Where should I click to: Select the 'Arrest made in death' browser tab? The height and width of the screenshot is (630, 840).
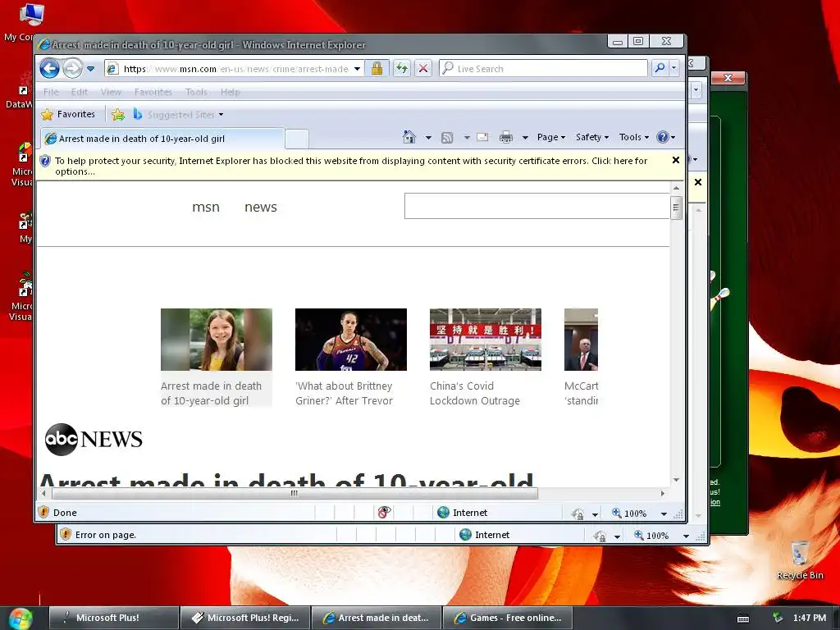tap(162, 138)
